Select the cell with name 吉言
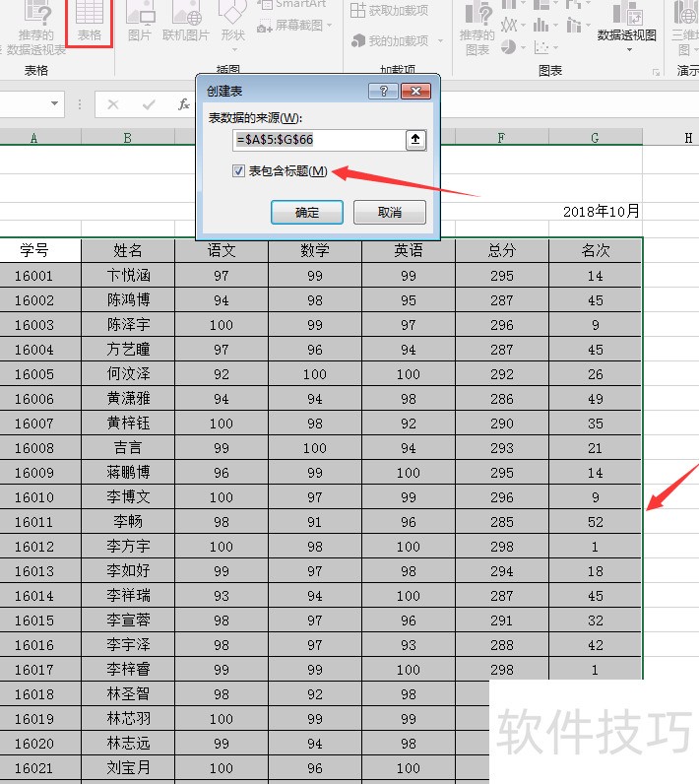 tap(128, 447)
